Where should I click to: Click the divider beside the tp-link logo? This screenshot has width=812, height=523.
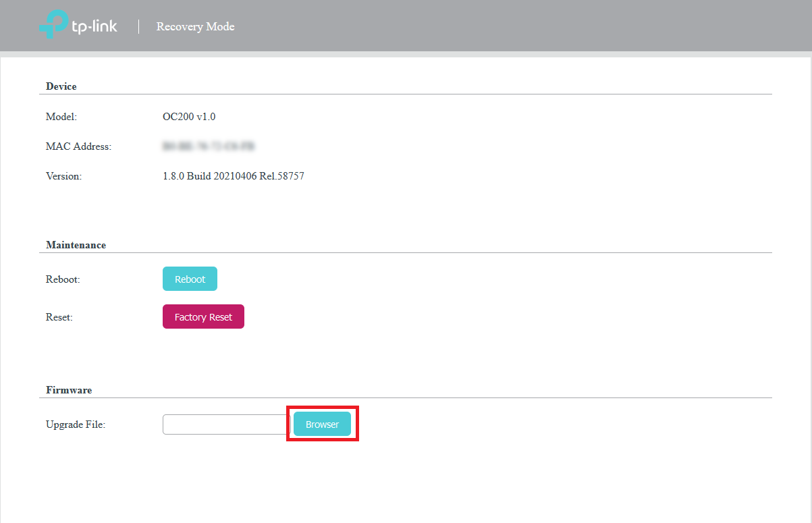click(139, 27)
